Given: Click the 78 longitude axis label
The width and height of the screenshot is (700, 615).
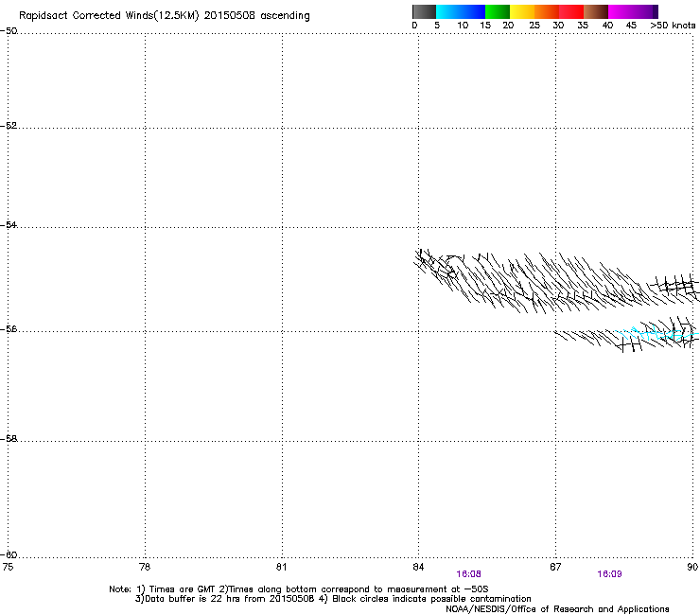Looking at the screenshot, I should pyautogui.click(x=145, y=567).
